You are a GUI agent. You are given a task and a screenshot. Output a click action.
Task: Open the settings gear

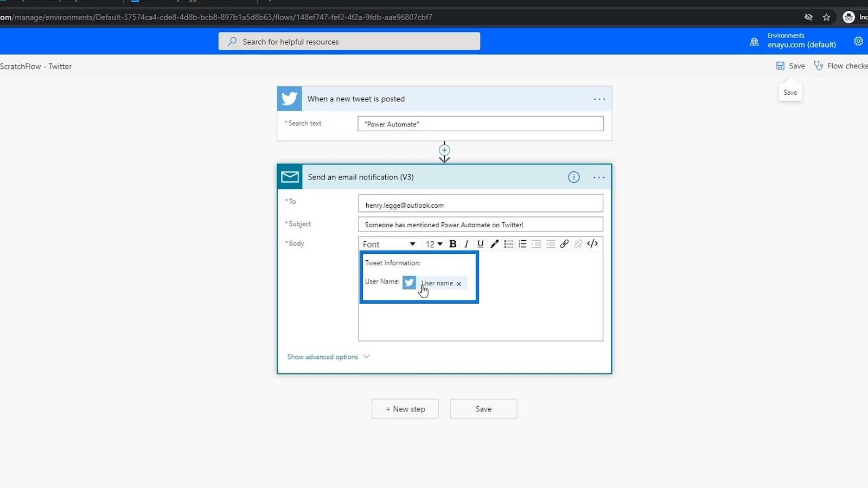(858, 41)
